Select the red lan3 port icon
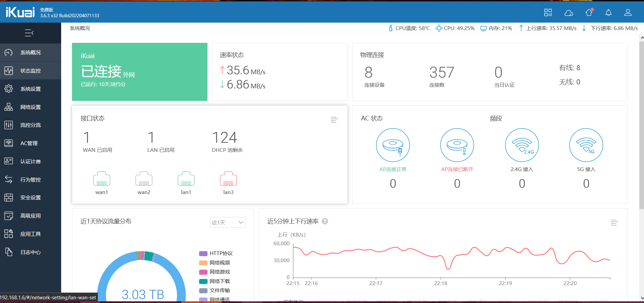Viewport: 644px width, 303px height. click(x=228, y=179)
